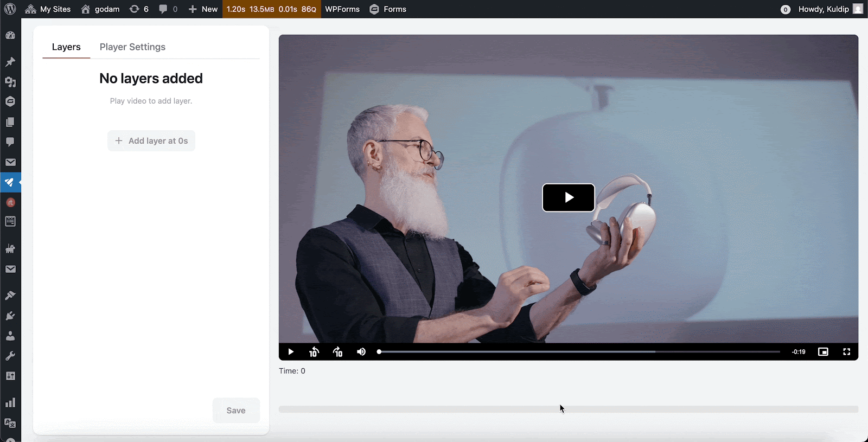Click the Save button
The image size is (868, 442).
pyautogui.click(x=236, y=411)
